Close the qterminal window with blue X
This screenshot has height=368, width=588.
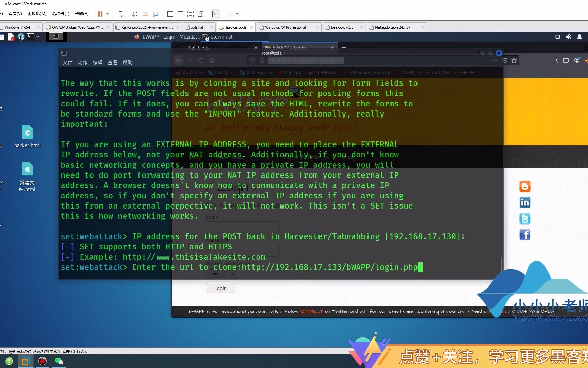[499, 53]
